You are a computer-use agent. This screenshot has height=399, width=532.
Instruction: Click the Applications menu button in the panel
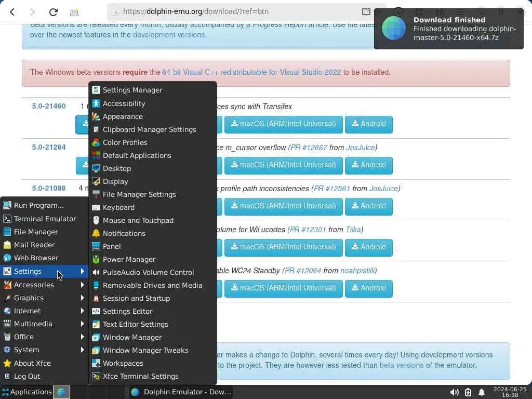click(26, 392)
